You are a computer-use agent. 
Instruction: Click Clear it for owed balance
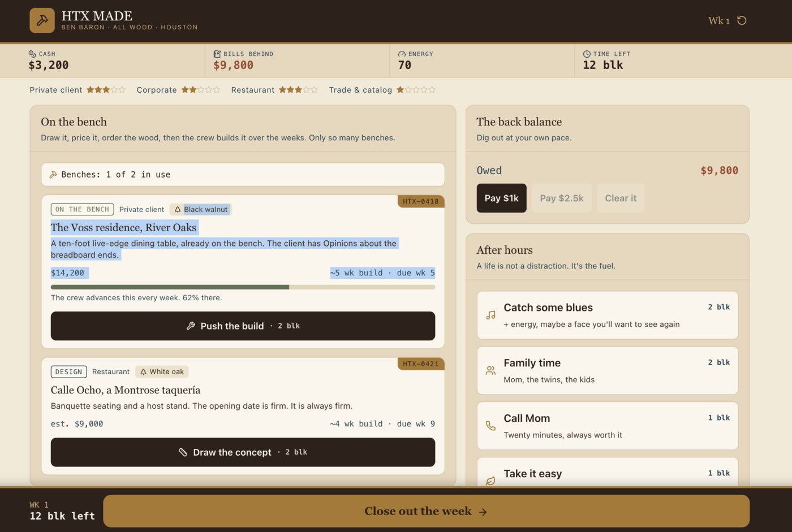point(621,198)
